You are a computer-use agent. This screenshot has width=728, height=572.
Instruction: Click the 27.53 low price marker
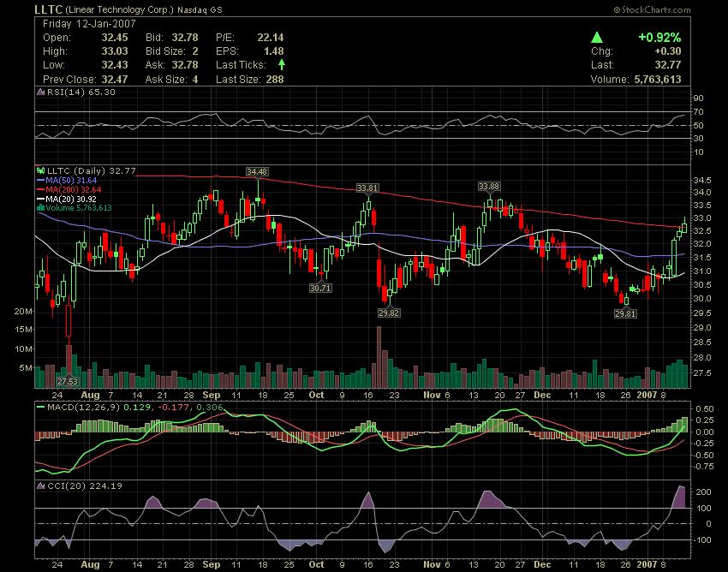point(68,381)
